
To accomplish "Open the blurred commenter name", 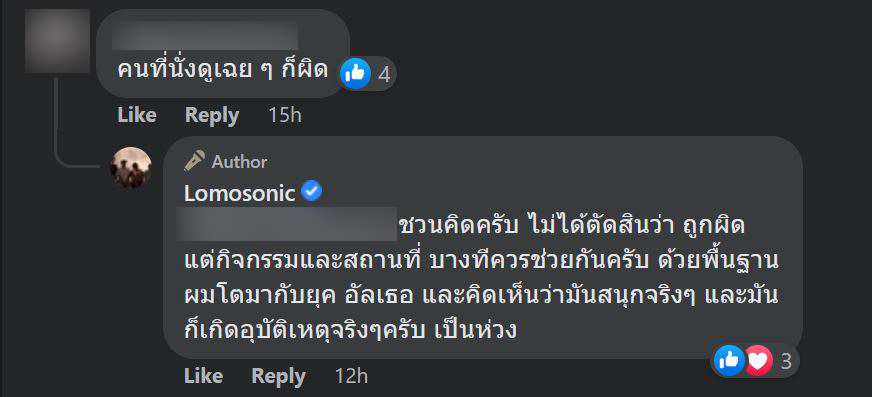I will [205, 36].
